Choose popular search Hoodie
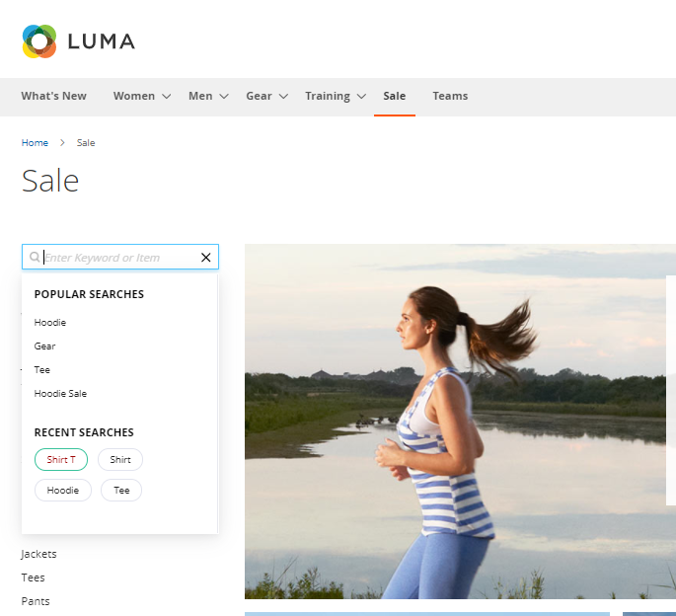 coord(50,323)
